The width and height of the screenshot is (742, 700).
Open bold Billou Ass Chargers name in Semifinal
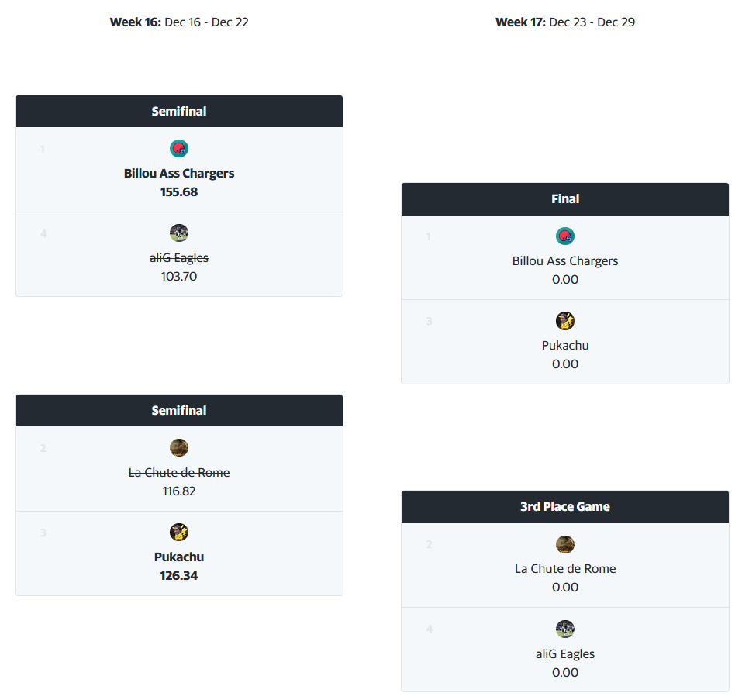[179, 174]
